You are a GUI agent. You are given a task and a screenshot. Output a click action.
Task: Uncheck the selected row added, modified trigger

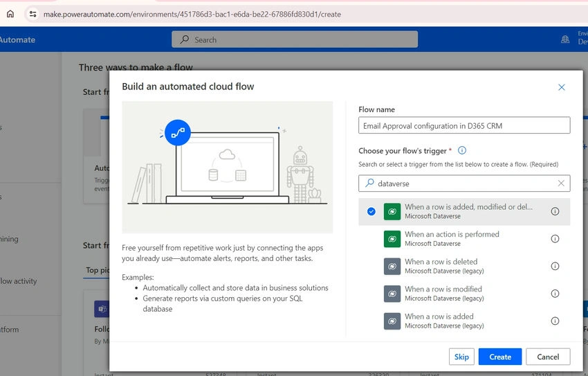tap(371, 211)
